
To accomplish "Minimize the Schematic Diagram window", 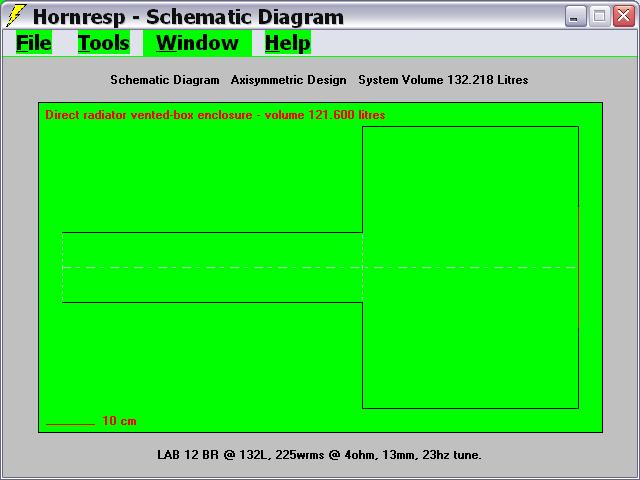I will [576, 17].
